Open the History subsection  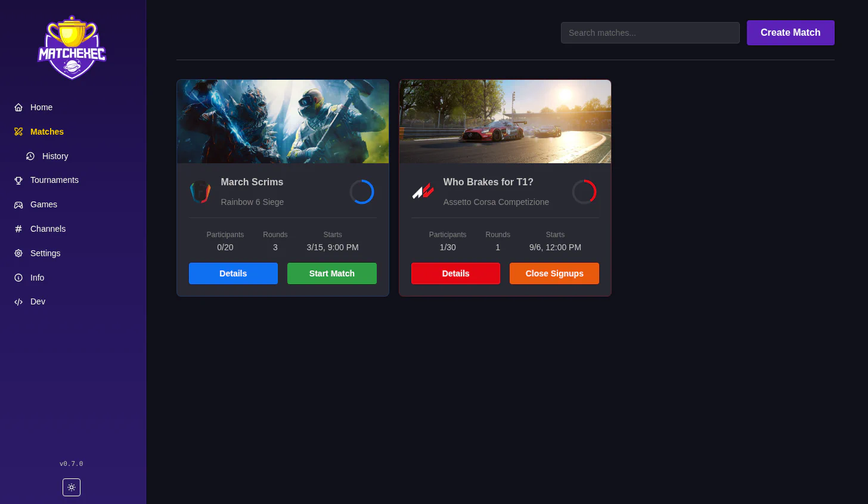pyautogui.click(x=55, y=156)
